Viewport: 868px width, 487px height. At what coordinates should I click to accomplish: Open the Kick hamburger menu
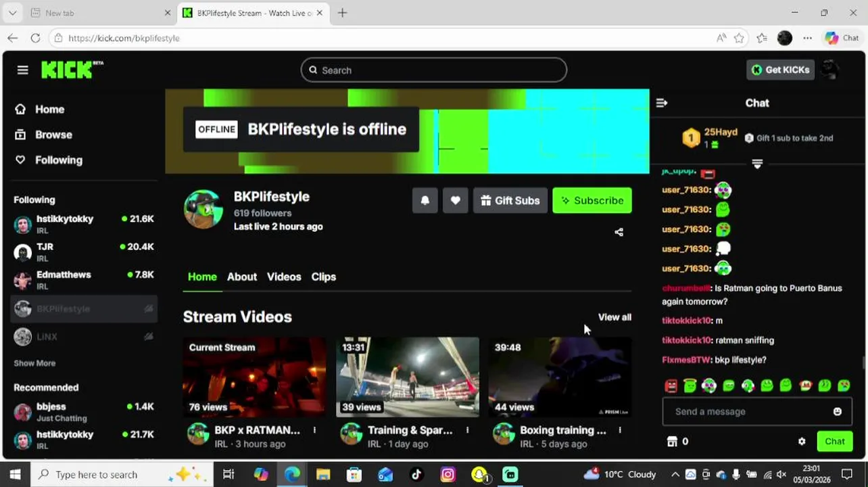(22, 70)
